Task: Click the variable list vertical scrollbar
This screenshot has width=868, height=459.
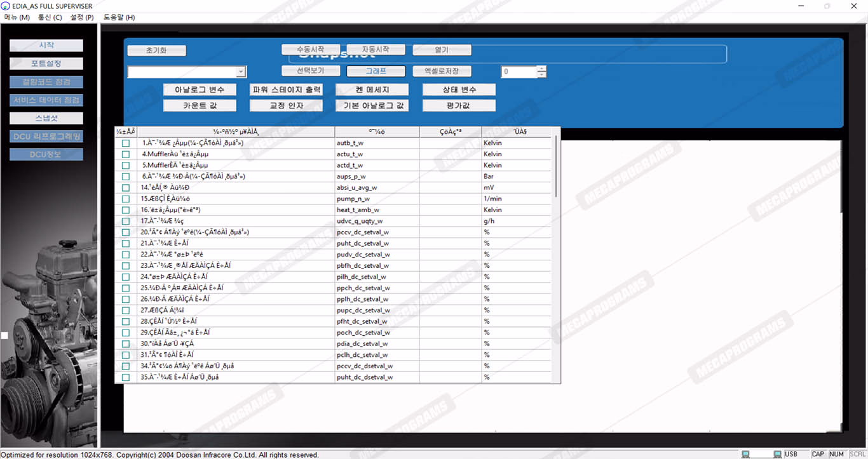Action: pyautogui.click(x=556, y=165)
